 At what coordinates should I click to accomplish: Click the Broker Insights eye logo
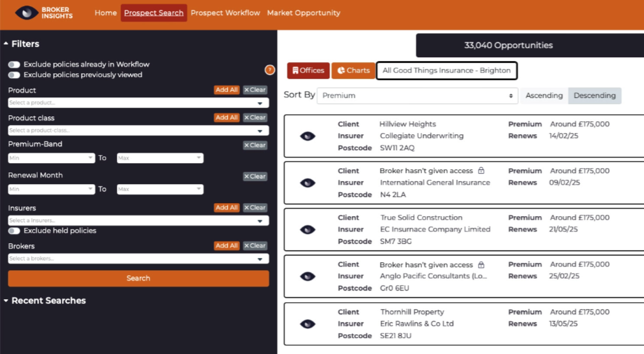point(26,13)
